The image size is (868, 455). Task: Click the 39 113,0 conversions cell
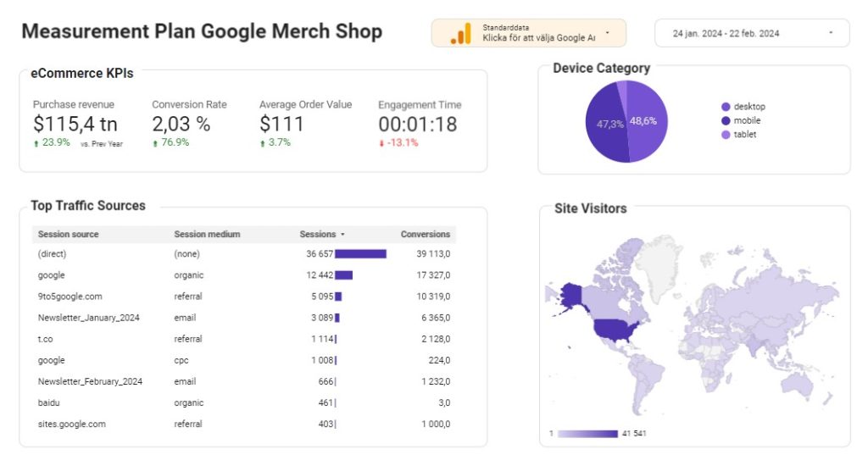tap(433, 254)
